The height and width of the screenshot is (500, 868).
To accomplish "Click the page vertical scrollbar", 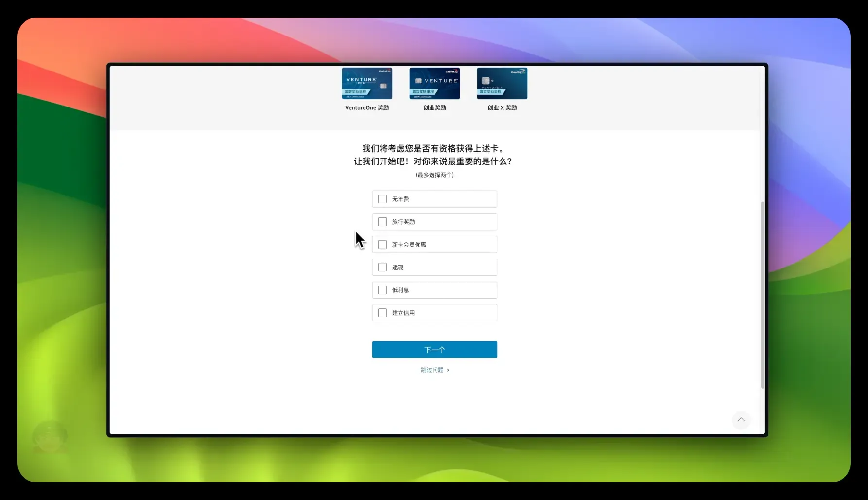I will point(762,295).
